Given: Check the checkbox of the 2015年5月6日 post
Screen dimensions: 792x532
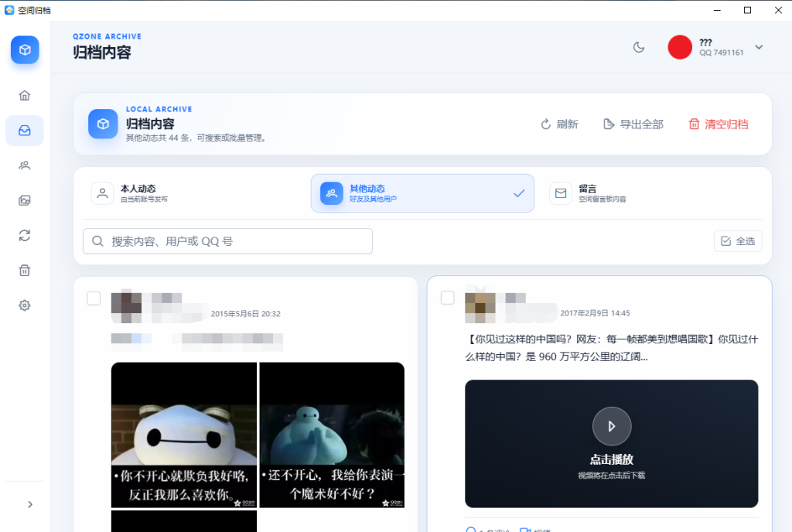Looking at the screenshot, I should point(94,298).
